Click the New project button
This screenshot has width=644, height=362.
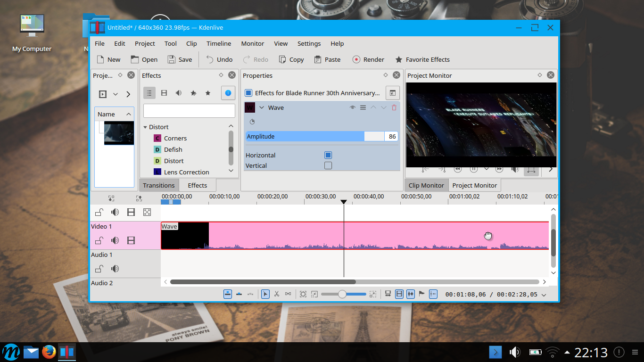(x=108, y=59)
